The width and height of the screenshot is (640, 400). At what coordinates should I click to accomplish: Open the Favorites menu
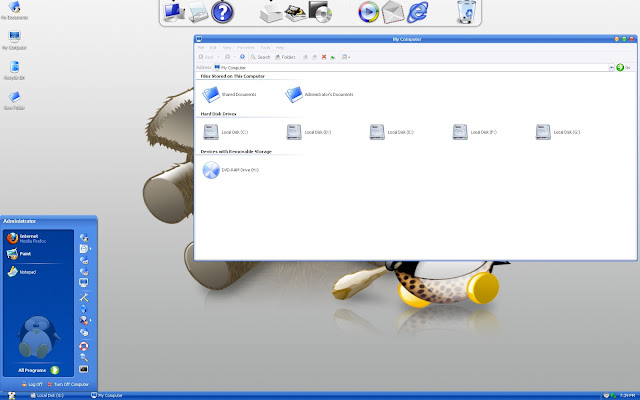click(x=246, y=48)
